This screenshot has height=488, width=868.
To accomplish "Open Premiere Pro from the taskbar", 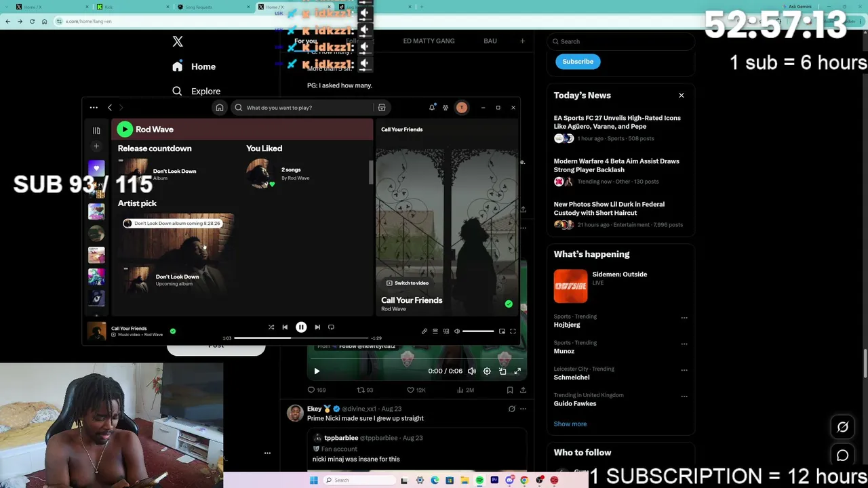I will (494, 481).
